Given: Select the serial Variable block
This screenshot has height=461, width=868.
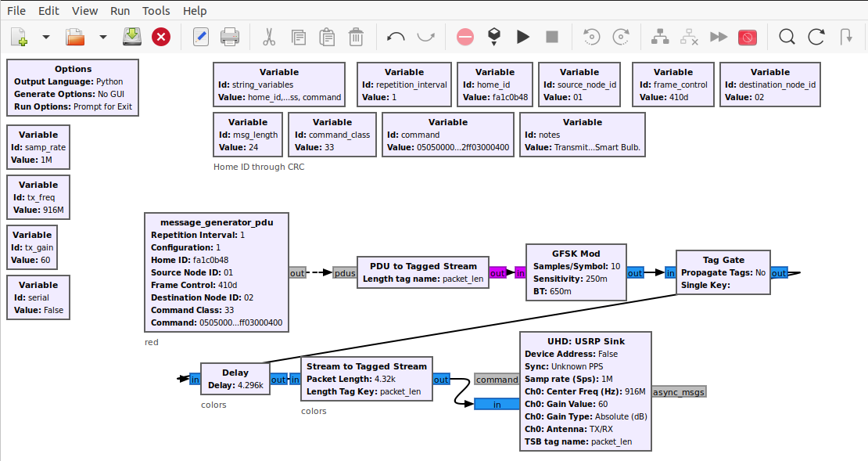Looking at the screenshot, I should click(x=38, y=297).
